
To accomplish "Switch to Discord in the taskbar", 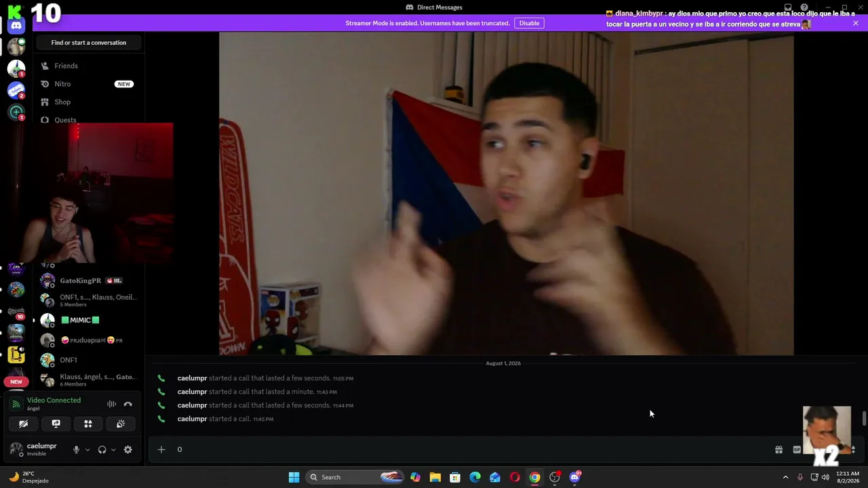I will point(575,477).
